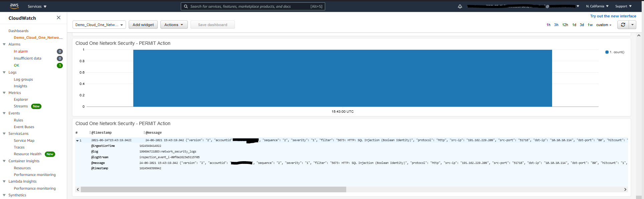Click the New badge beside Streams
The image size is (644, 199).
(x=36, y=106)
